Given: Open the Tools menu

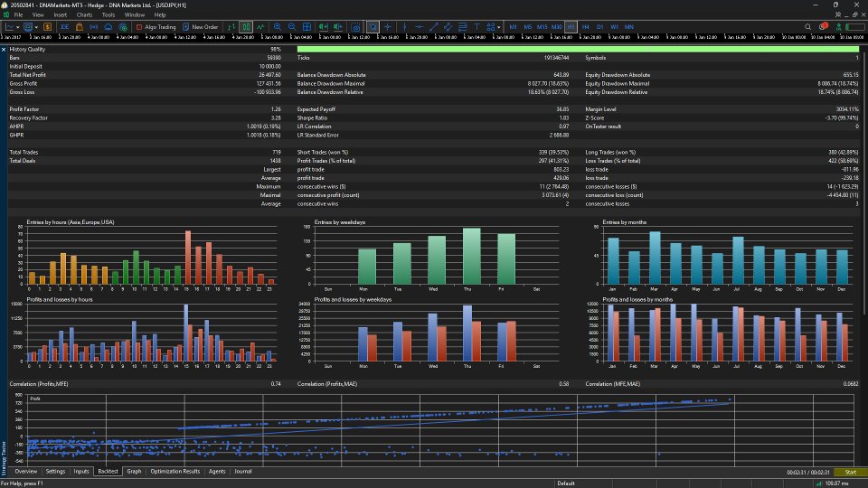Looking at the screenshot, I should coord(108,15).
